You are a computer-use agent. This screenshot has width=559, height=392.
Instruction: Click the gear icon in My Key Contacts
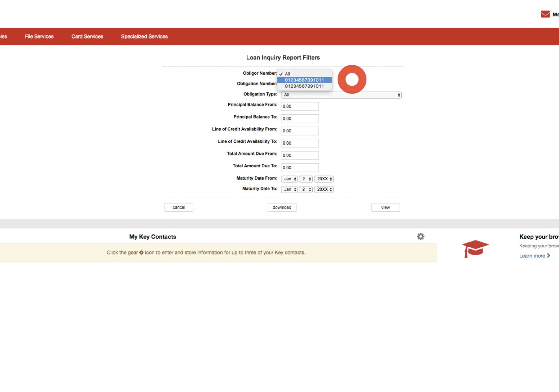(421, 236)
